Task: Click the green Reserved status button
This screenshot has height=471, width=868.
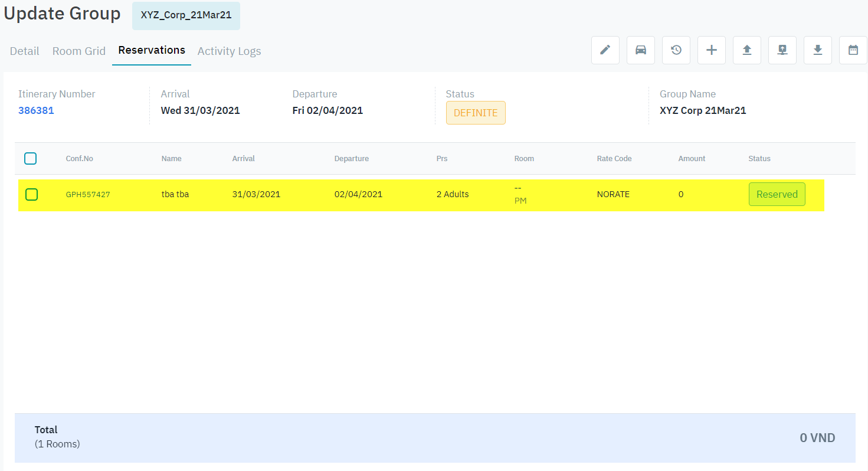Action: coord(777,194)
